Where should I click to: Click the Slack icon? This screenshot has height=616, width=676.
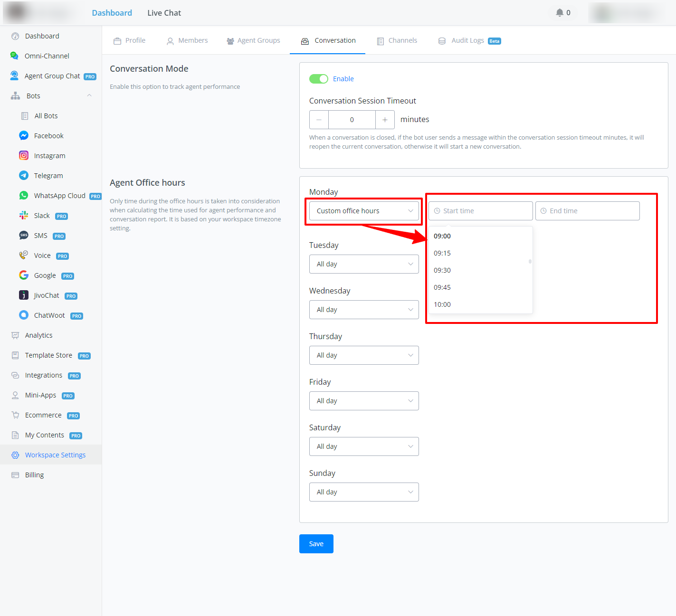click(24, 216)
